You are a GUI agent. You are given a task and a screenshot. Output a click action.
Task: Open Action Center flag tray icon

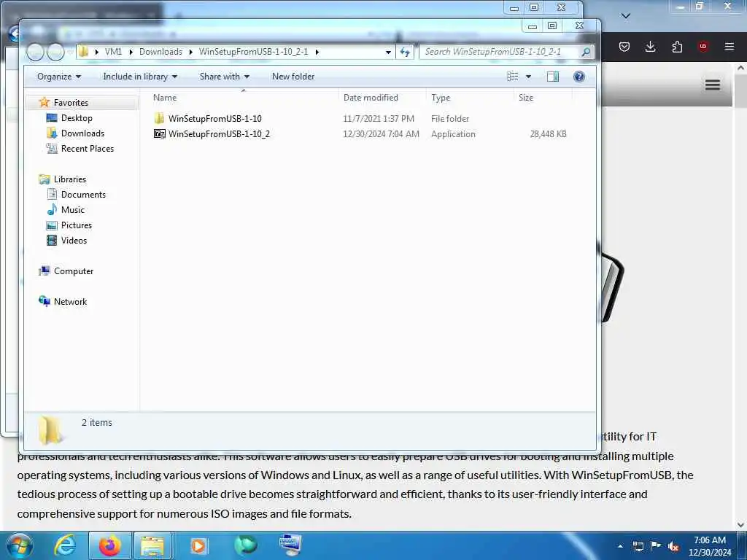656,545
